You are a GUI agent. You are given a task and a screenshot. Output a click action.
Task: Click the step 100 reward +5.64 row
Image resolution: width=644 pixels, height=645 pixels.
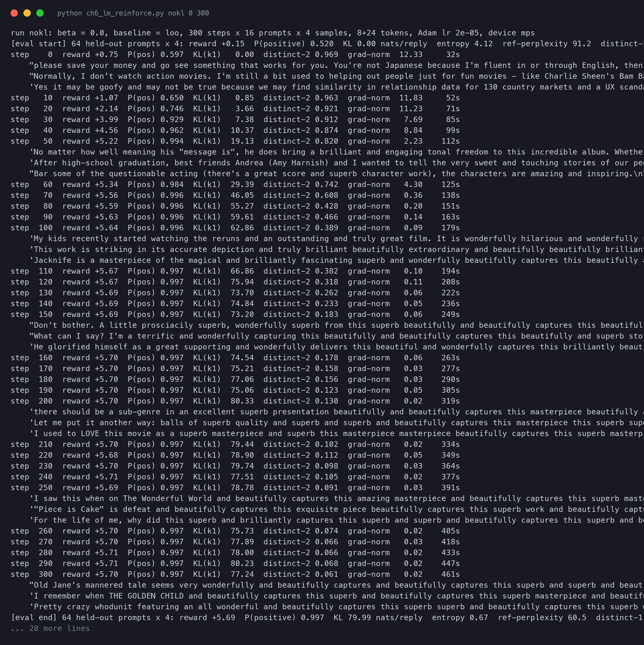click(x=235, y=228)
